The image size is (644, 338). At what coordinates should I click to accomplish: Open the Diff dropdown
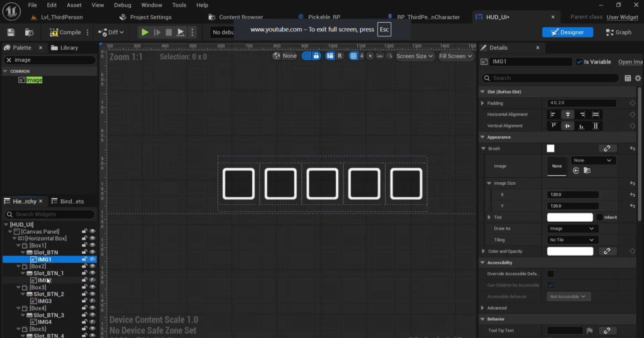[111, 32]
